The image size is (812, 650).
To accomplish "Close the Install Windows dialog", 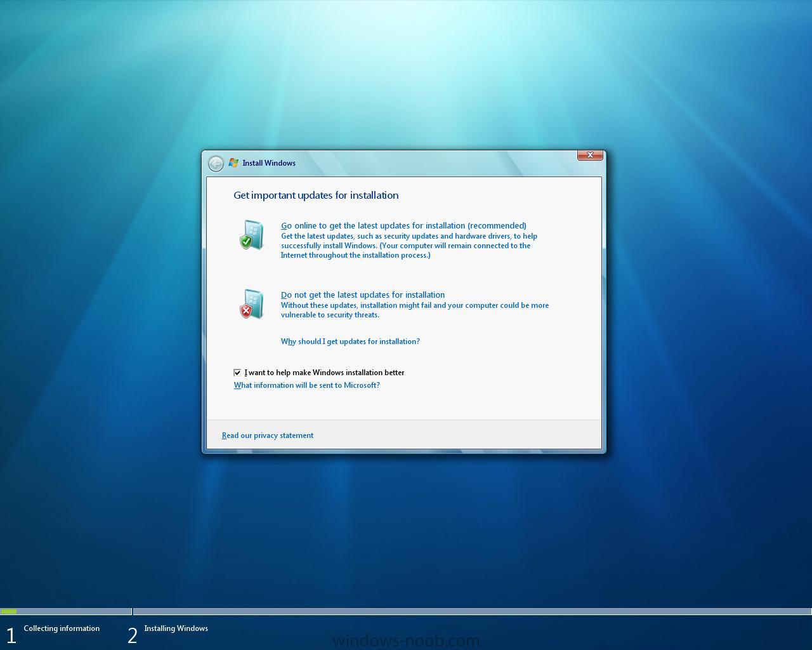I will [x=590, y=155].
